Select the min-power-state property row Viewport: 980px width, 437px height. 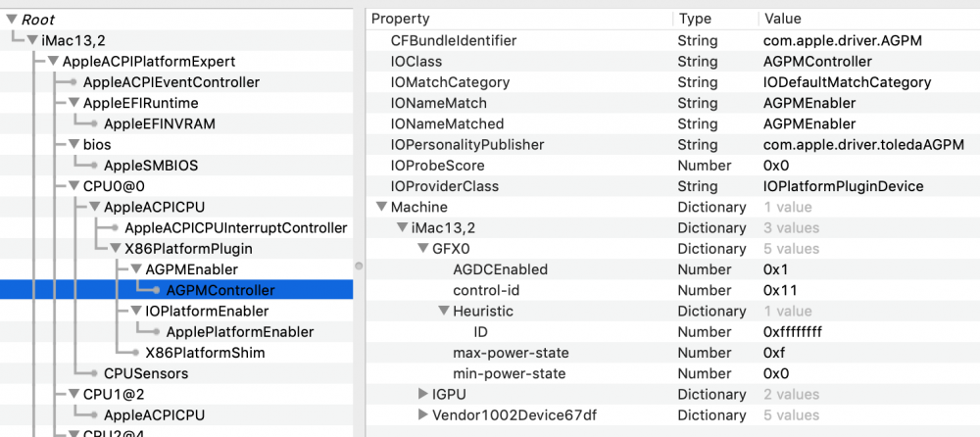tap(672, 374)
